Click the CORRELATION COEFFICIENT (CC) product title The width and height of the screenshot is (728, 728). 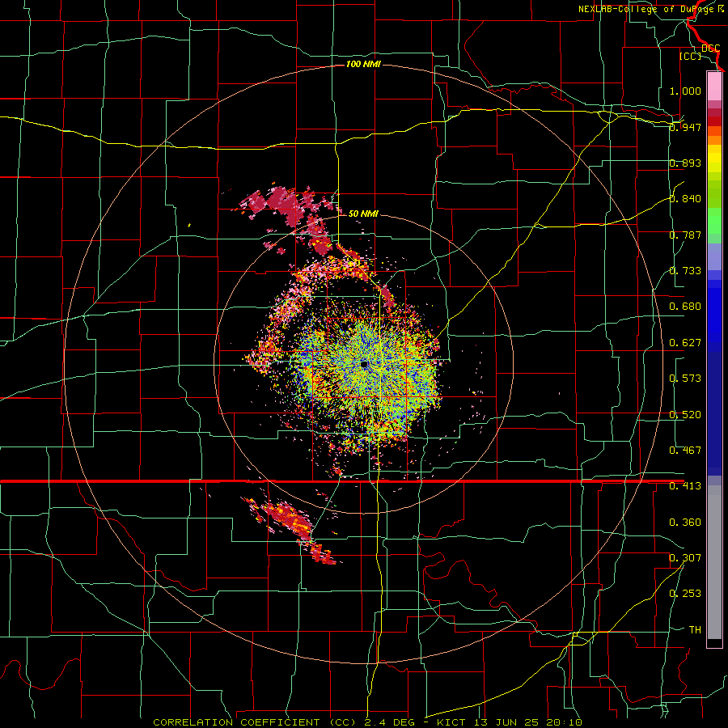[252, 722]
